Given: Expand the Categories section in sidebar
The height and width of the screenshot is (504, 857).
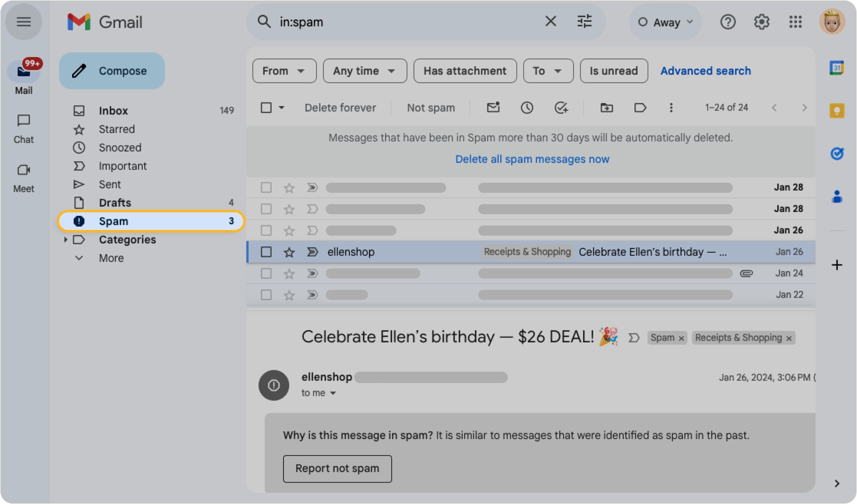Looking at the screenshot, I should point(66,240).
